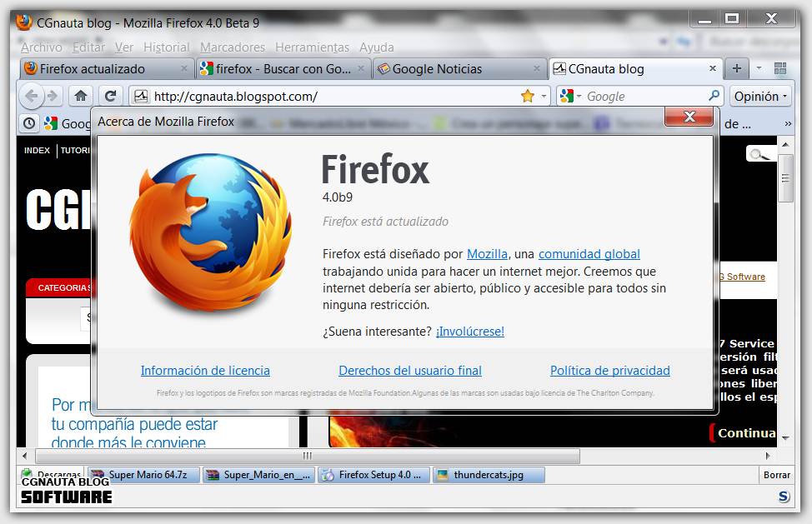Open the comunidad global link
812x524 pixels.
589,254
